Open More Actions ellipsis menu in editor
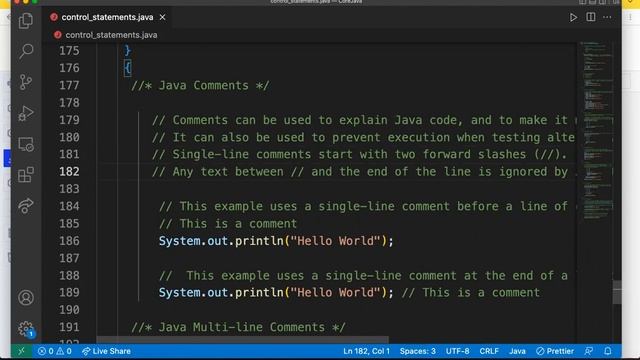The height and width of the screenshot is (360, 640). point(607,17)
